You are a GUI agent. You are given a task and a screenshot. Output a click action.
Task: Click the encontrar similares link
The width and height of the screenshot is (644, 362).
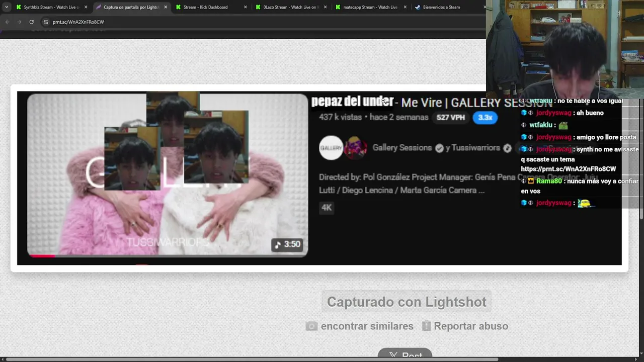[367, 326]
